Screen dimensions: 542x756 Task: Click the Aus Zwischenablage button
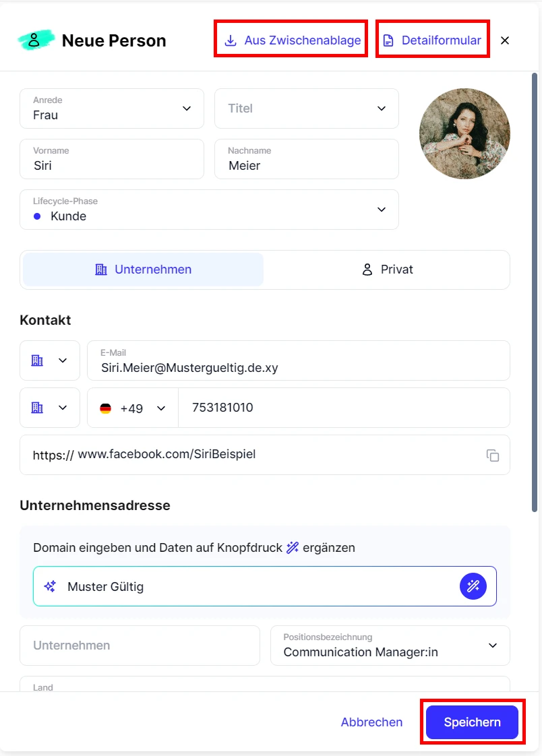pos(291,40)
